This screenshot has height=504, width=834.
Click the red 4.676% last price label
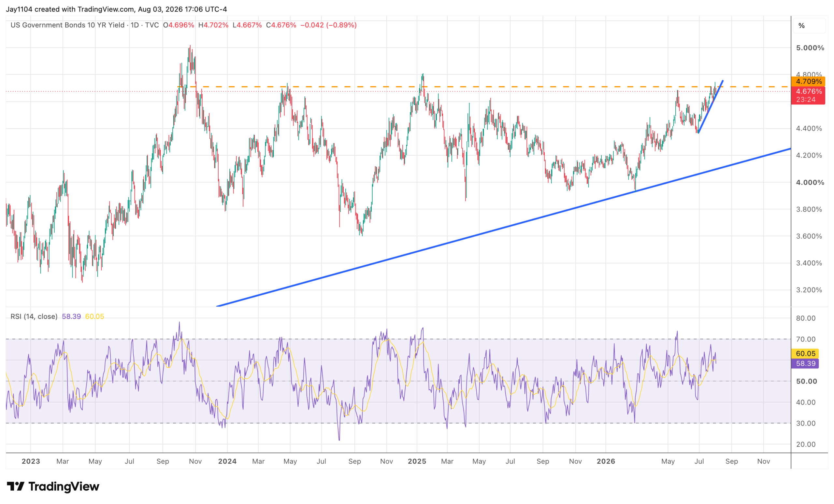(808, 91)
